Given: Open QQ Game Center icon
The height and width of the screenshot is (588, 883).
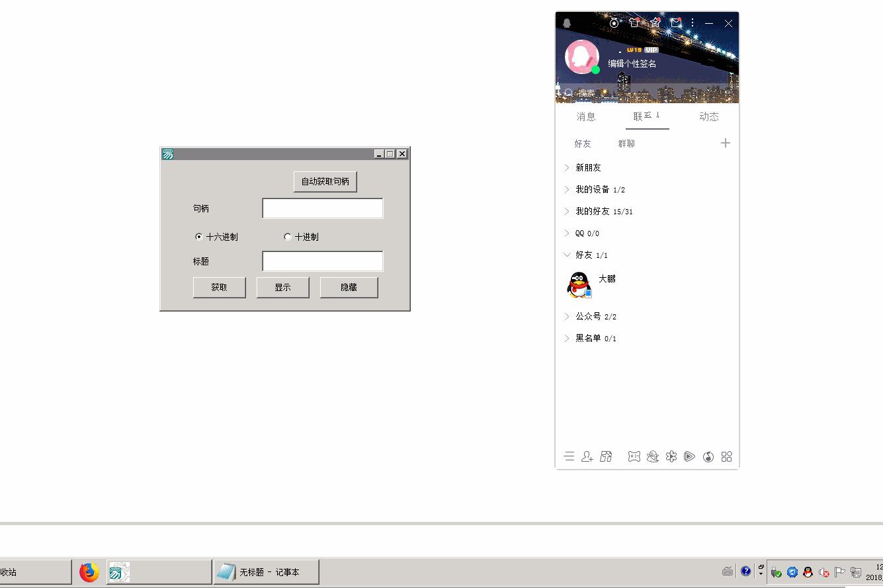Looking at the screenshot, I should 634,456.
